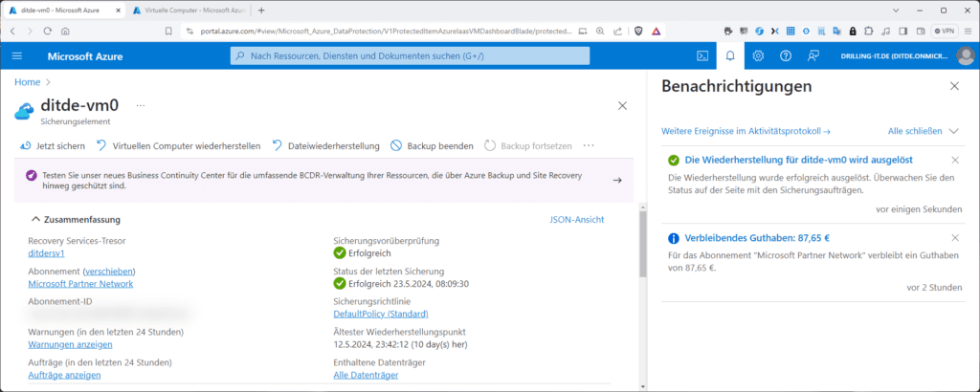The width and height of the screenshot is (980, 392).
Task: Open the feedback icon in the Azure header
Action: click(x=813, y=56)
